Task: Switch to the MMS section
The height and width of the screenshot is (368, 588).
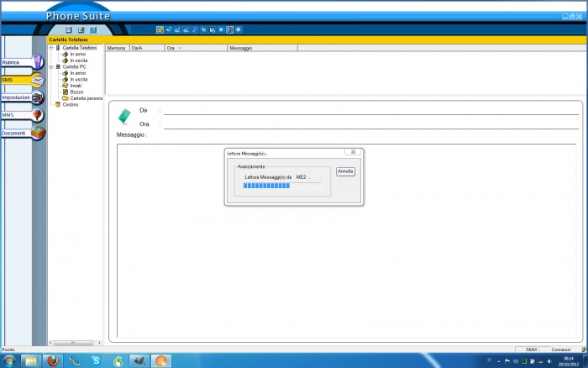Action: [17, 115]
